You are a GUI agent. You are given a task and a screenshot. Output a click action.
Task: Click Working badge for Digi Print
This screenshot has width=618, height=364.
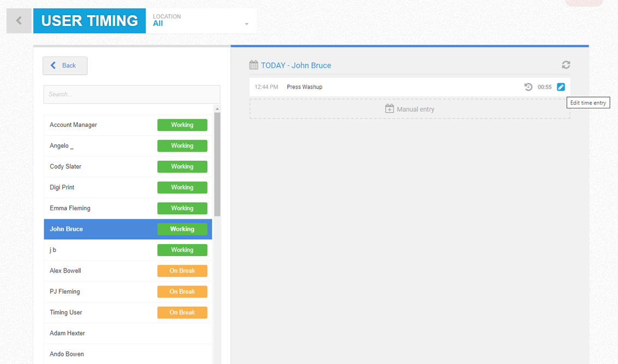182,187
